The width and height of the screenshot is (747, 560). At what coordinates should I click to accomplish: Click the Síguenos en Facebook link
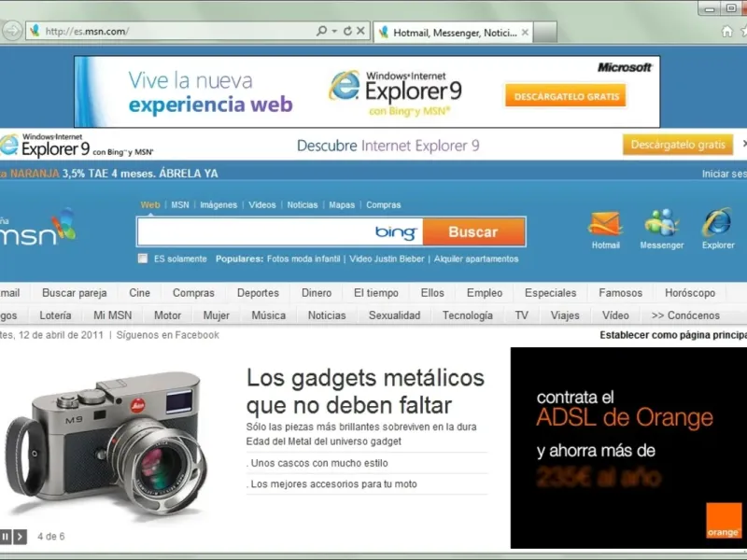pos(168,335)
